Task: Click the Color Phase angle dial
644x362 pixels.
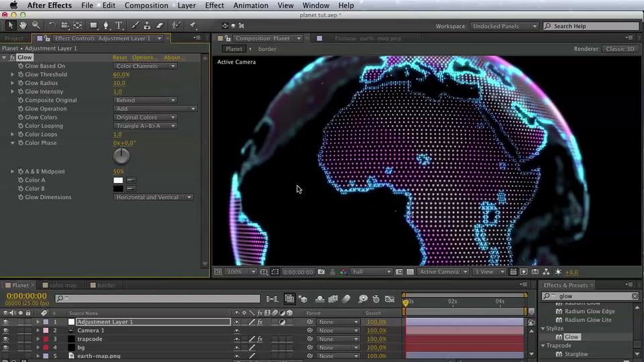Action: click(x=121, y=156)
